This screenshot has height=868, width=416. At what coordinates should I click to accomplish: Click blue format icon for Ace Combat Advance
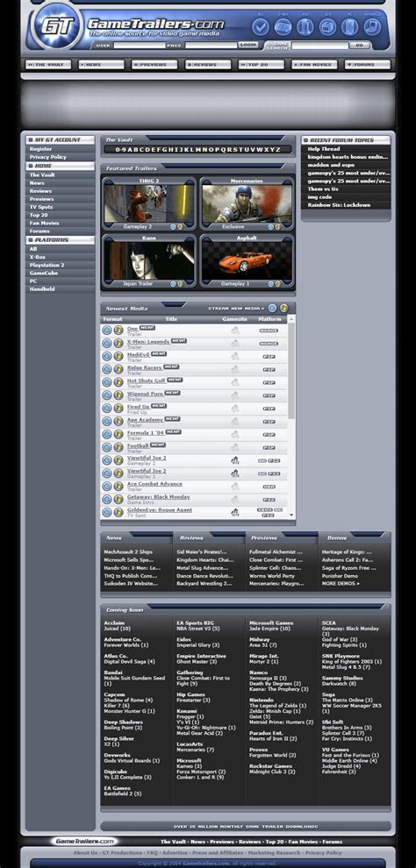click(107, 486)
